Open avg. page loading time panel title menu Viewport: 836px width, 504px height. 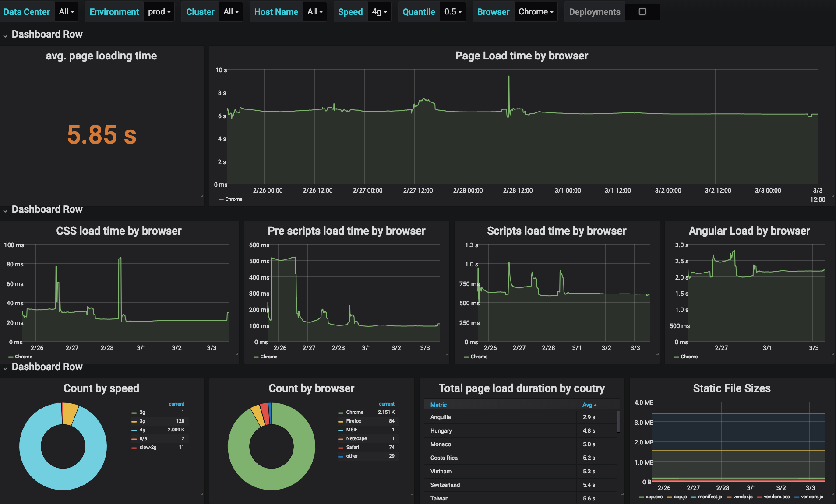point(101,56)
